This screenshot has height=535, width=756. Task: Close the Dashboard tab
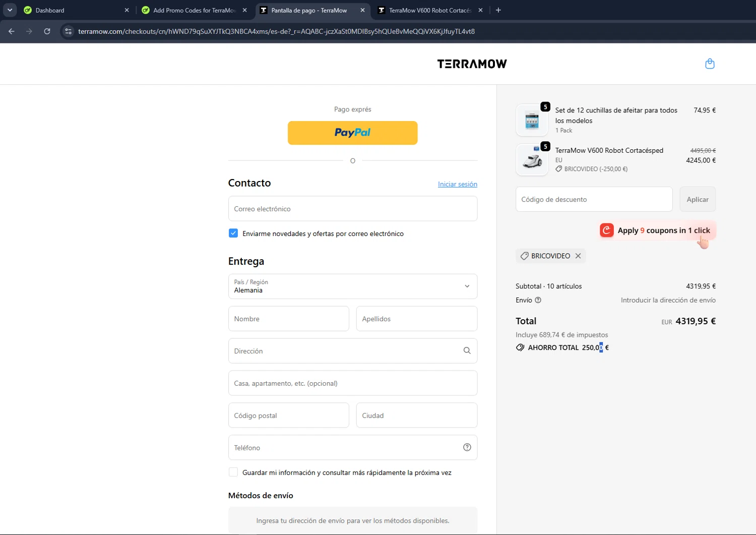tap(127, 10)
